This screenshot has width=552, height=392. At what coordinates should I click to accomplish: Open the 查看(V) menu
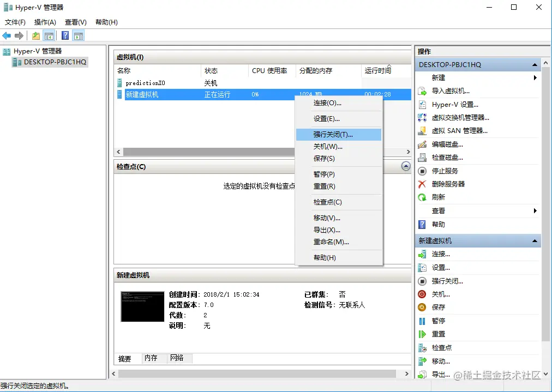[x=76, y=22]
